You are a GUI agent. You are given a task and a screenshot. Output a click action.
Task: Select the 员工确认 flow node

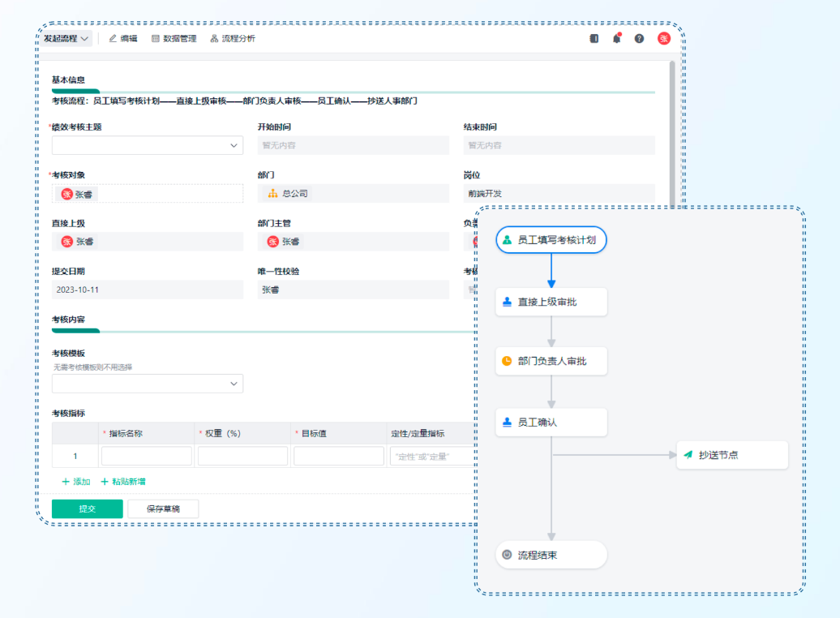pos(551,423)
